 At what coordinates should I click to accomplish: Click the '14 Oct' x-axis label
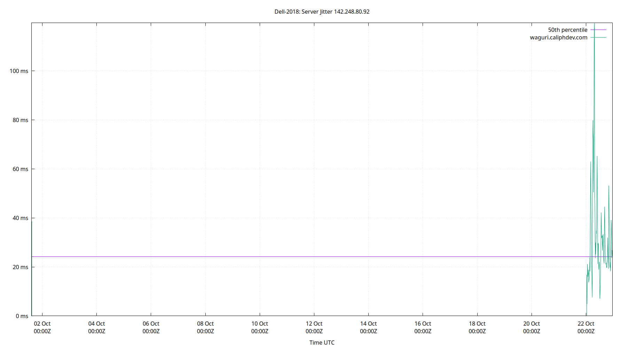(x=368, y=324)
